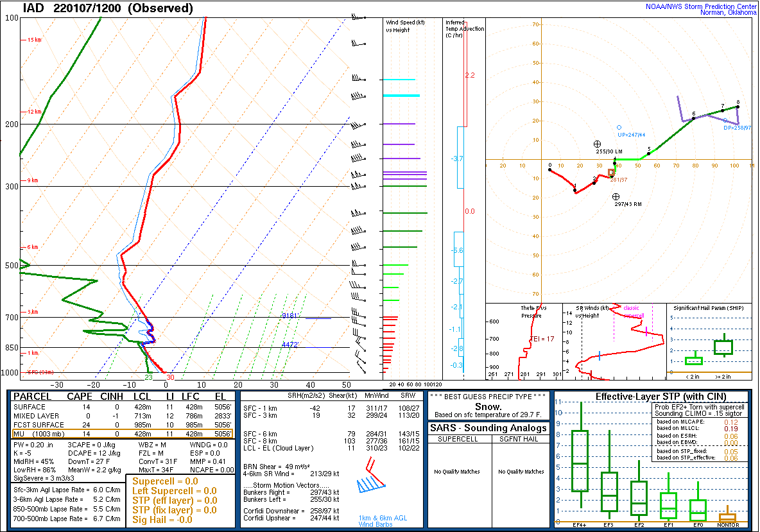Select the mean wind square marker 281/37
760x532 pixels.
[611, 173]
